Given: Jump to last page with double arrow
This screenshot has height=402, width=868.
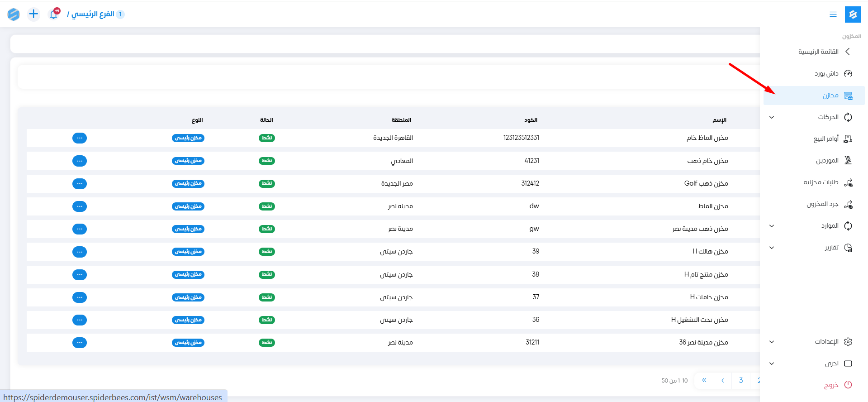Looking at the screenshot, I should (704, 380).
